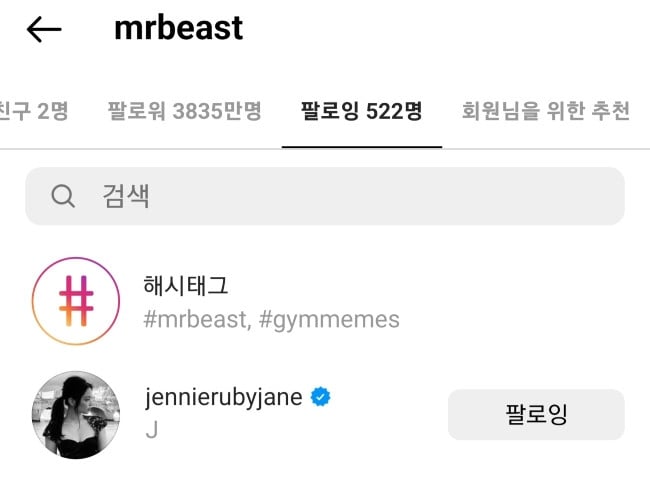This screenshot has width=650, height=479.
Task: Open jennierubyjane's black-and-white profile picture
Action: 76,415
